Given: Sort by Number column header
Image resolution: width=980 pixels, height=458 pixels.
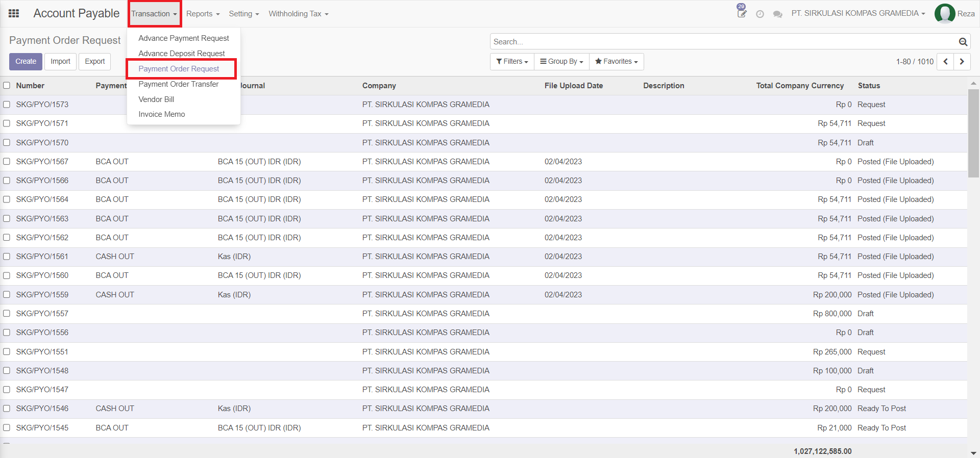Looking at the screenshot, I should 30,86.
